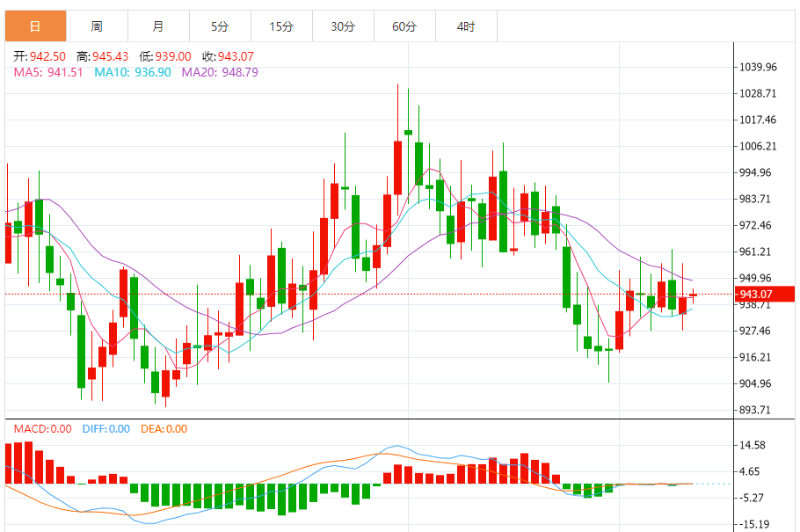The image size is (800, 532).
Task: Click the 1028.71 price axis label
Action: click(x=758, y=93)
